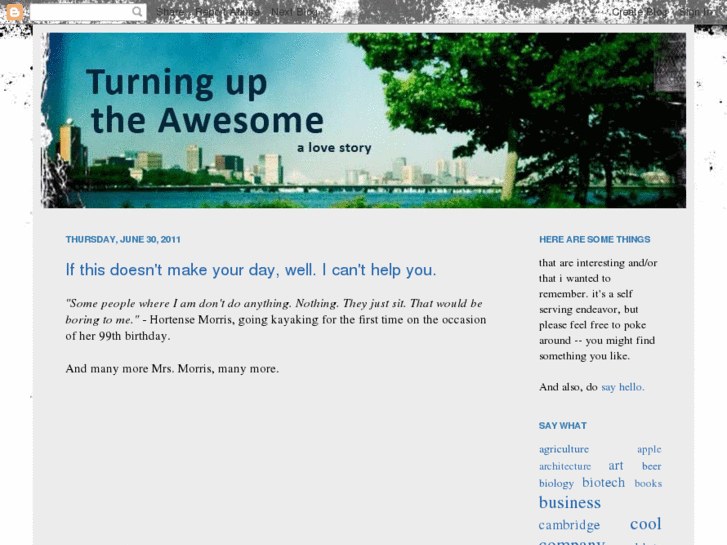Screen dimensions: 727x545
Task: Open the biology tag
Action: tap(556, 483)
